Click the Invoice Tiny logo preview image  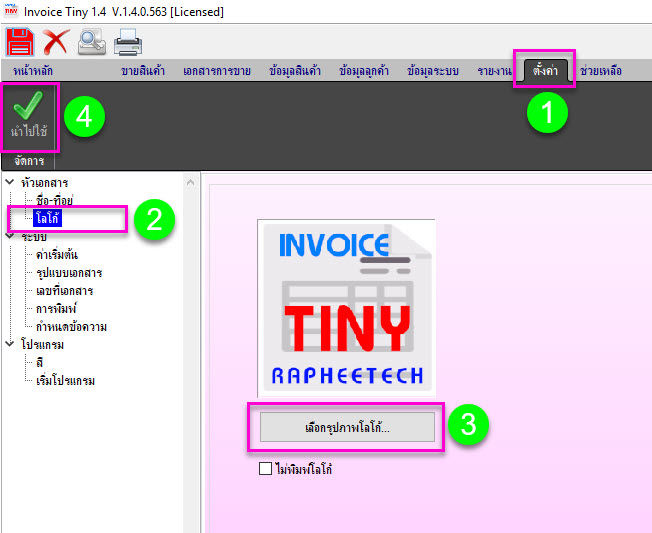[346, 308]
